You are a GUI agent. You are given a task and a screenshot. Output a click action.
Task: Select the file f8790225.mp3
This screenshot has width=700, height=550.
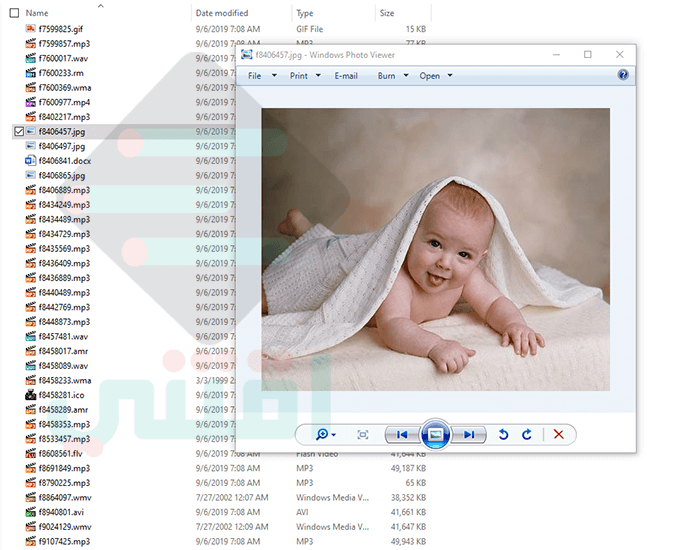(x=64, y=483)
